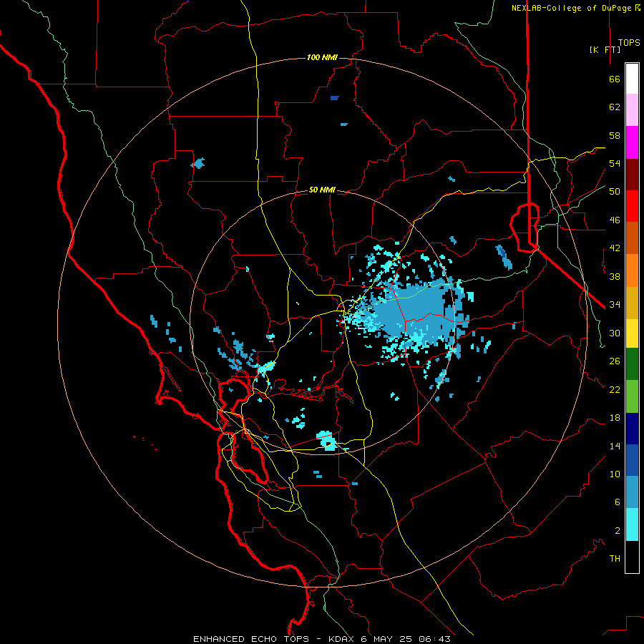Screen dimensions: 644x644
Task: Click the black TH threshold legend swatch
Action: point(632,557)
